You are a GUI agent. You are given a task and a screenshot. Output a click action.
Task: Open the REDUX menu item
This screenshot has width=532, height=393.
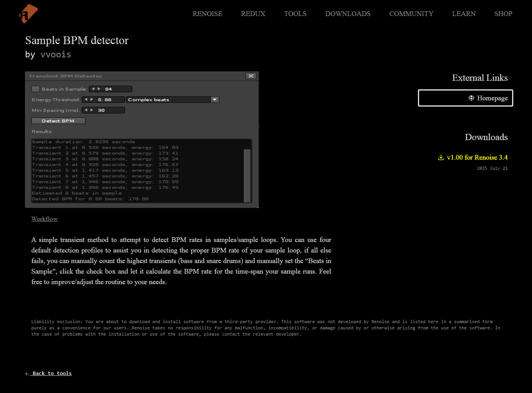[x=253, y=14]
